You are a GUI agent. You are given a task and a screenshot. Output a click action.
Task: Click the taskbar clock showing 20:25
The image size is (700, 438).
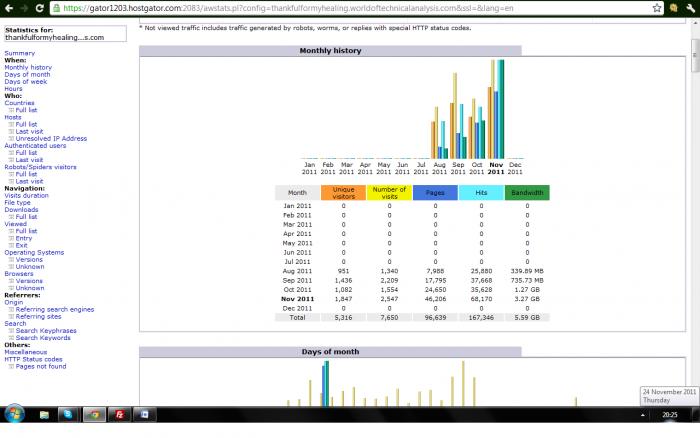click(x=670, y=415)
